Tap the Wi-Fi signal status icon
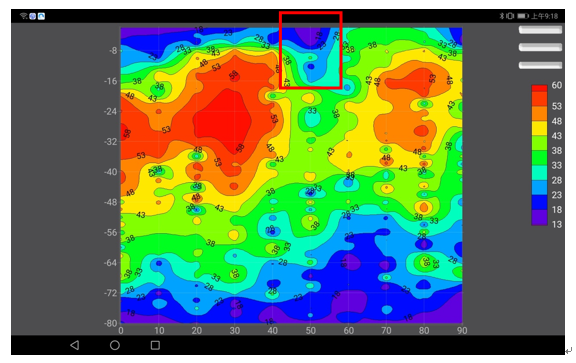This screenshot has height=363, width=576. (24, 16)
